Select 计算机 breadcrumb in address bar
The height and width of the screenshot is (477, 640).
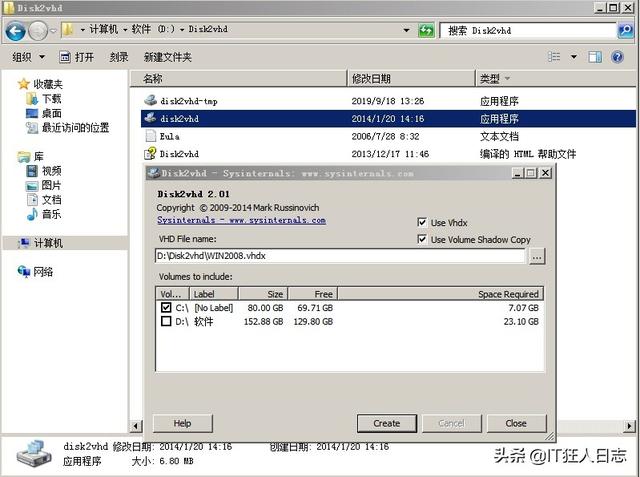tap(103, 29)
